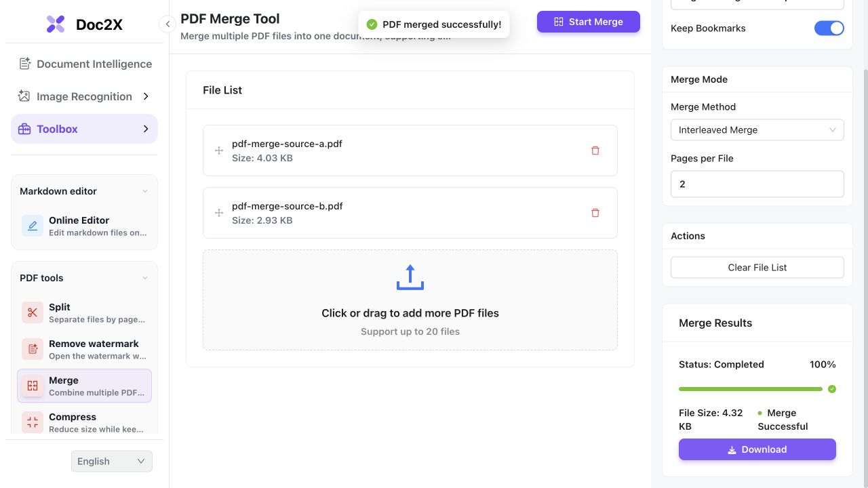
Task: Click the Clear File List button
Action: click(x=757, y=267)
